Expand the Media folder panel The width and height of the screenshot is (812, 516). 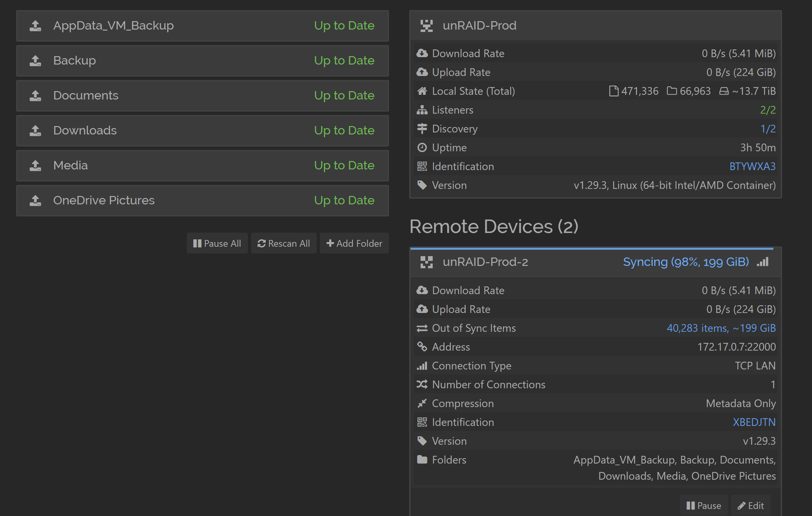click(202, 165)
